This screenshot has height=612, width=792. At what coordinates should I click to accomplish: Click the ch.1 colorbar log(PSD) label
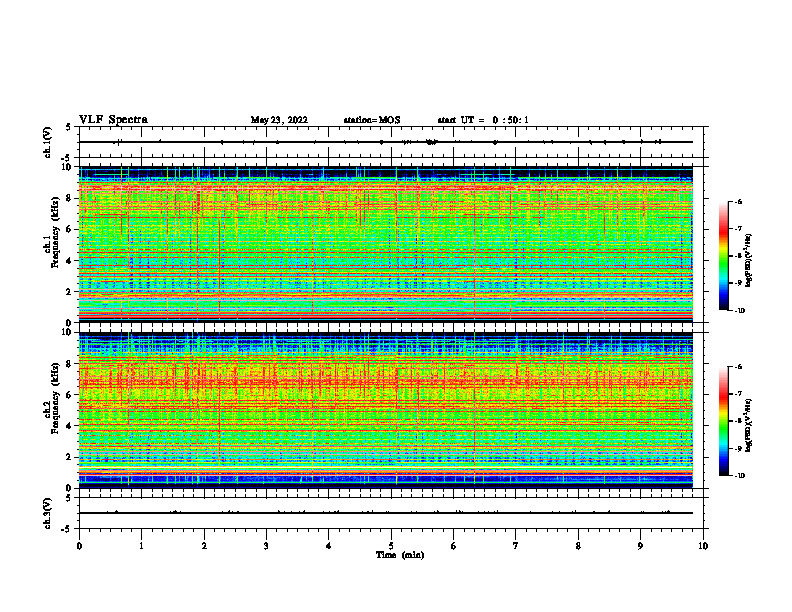click(749, 261)
